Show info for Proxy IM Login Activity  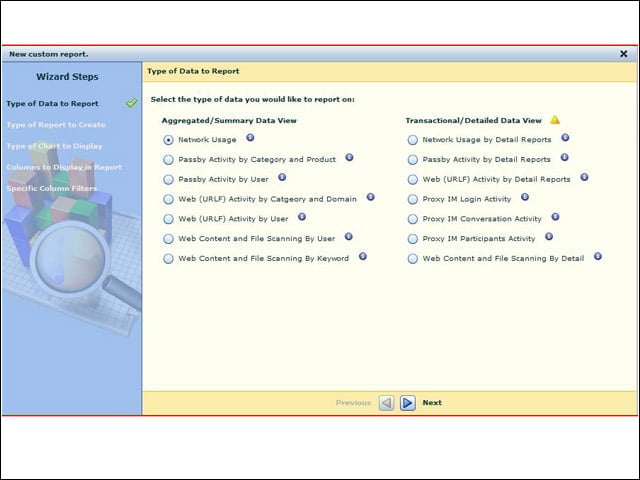525,198
